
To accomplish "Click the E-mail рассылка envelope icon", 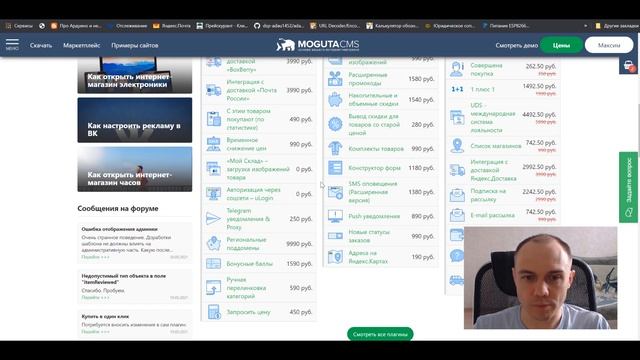I will point(457,215).
